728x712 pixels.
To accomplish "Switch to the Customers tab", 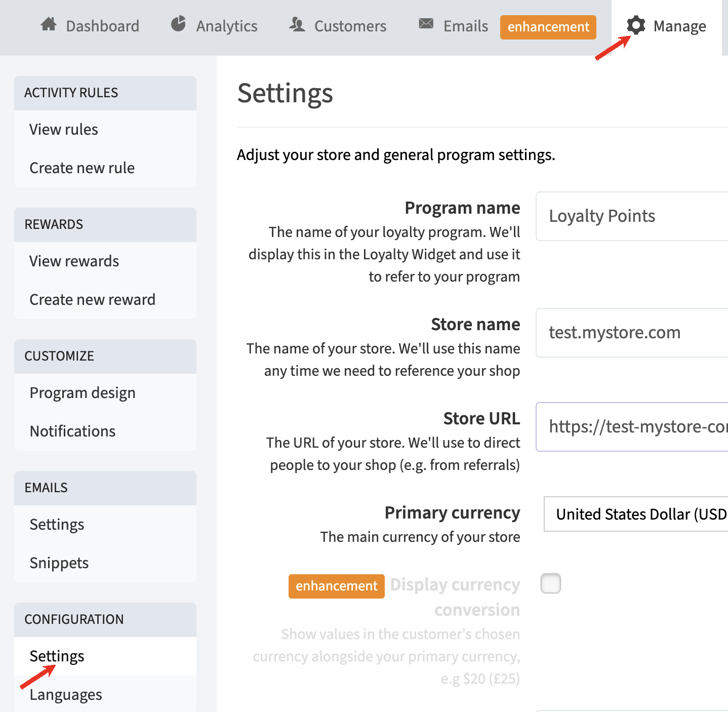I will 350,26.
